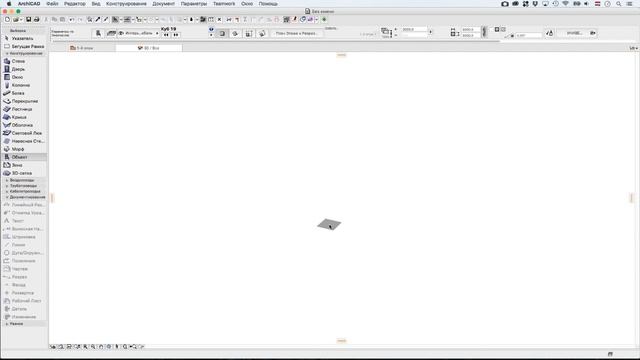
Task: Go to previous library object arrow
Action: pyautogui.click(x=166, y=35)
